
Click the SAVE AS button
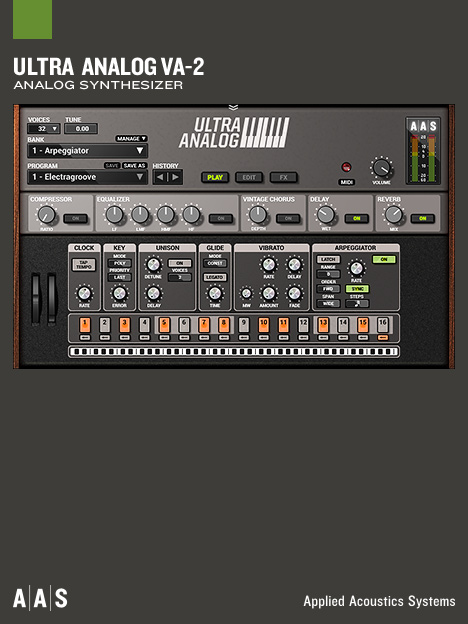(x=135, y=166)
